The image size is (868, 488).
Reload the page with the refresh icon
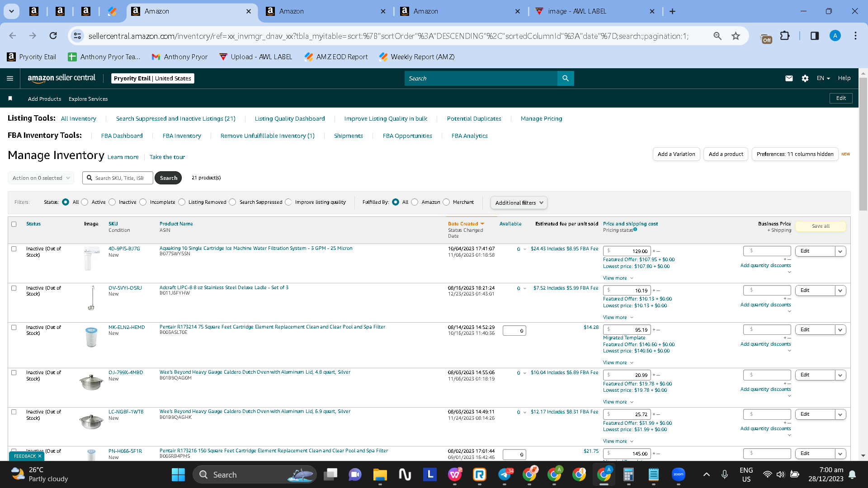pyautogui.click(x=53, y=36)
